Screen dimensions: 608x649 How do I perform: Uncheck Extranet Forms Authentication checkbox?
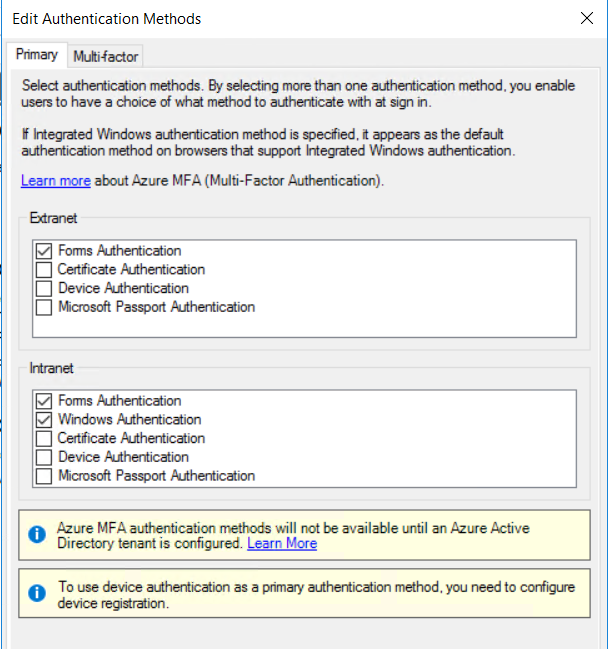pyautogui.click(x=44, y=251)
